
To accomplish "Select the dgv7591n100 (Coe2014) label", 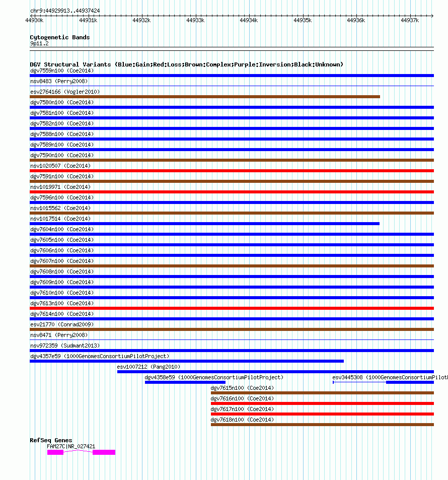I will [62, 176].
